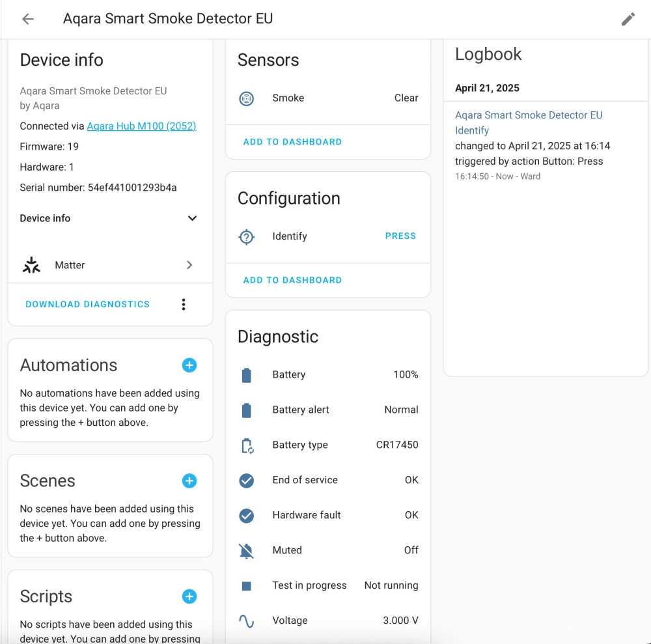Add a new scene with plus icon
651x644 pixels.
tap(189, 481)
